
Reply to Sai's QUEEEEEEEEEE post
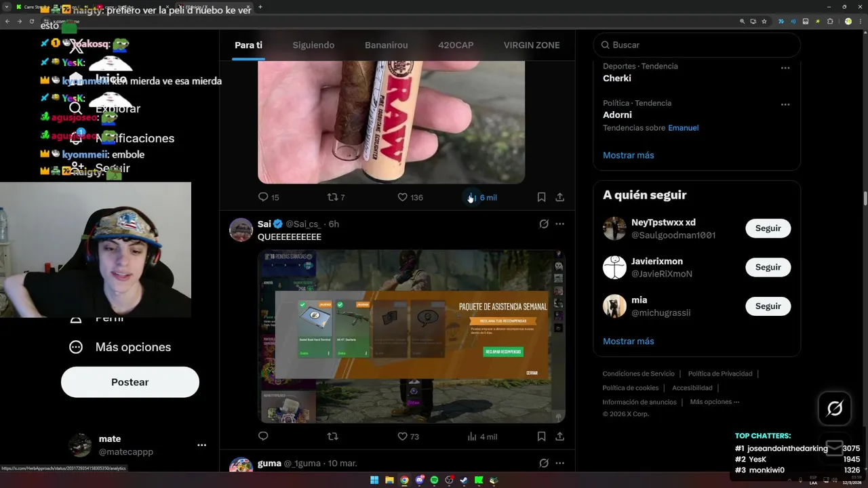point(263,436)
